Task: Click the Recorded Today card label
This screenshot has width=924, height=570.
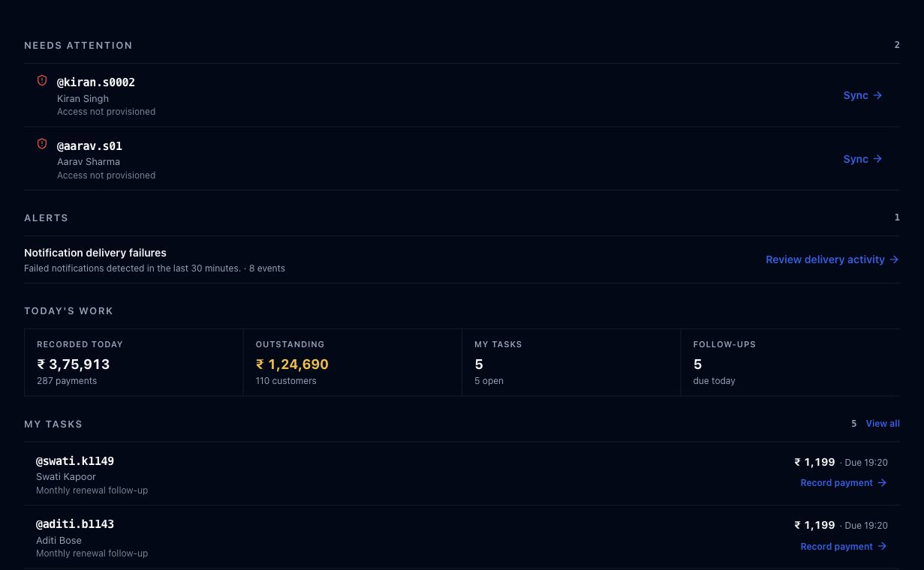Action: click(80, 344)
